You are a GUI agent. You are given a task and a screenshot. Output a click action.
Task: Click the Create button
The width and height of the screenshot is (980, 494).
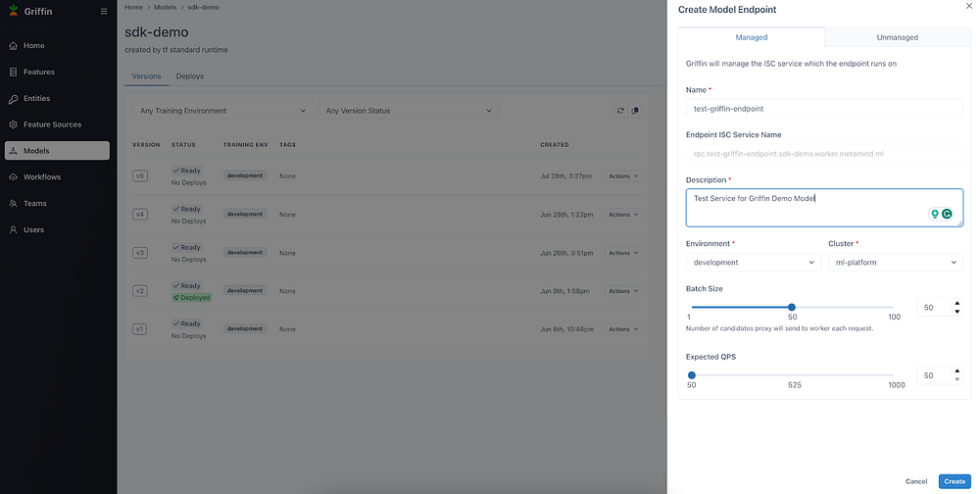(x=955, y=481)
